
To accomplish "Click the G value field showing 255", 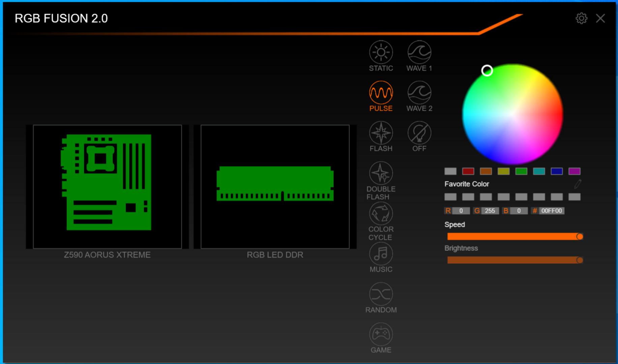I will (x=490, y=211).
